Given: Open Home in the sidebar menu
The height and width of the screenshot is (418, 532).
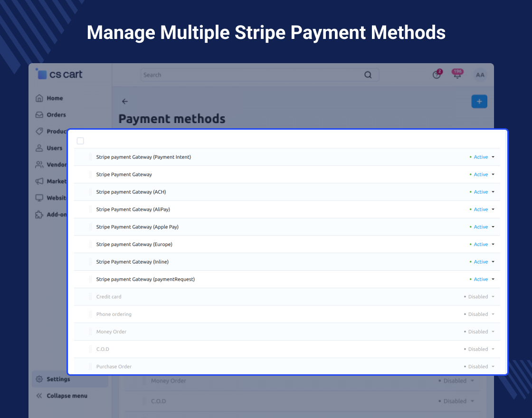Looking at the screenshot, I should tap(55, 98).
